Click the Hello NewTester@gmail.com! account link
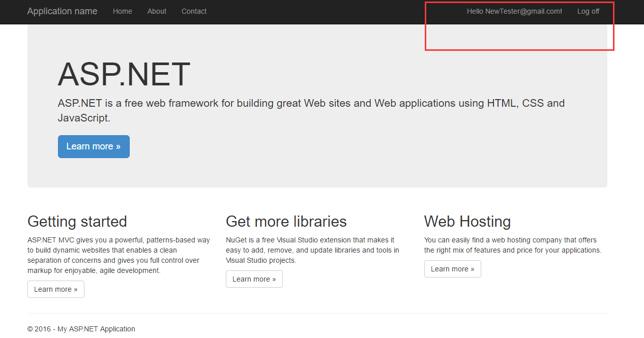Image resolution: width=644 pixels, height=338 pixels. pyautogui.click(x=514, y=11)
